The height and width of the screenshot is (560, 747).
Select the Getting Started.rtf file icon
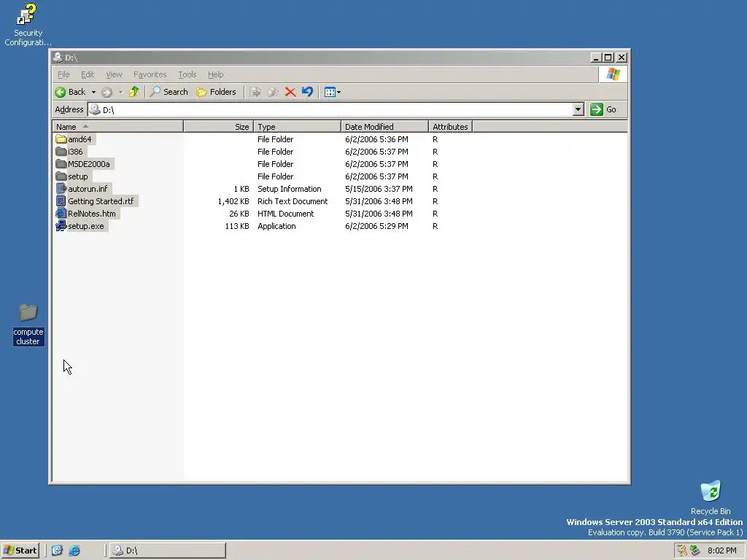click(61, 201)
